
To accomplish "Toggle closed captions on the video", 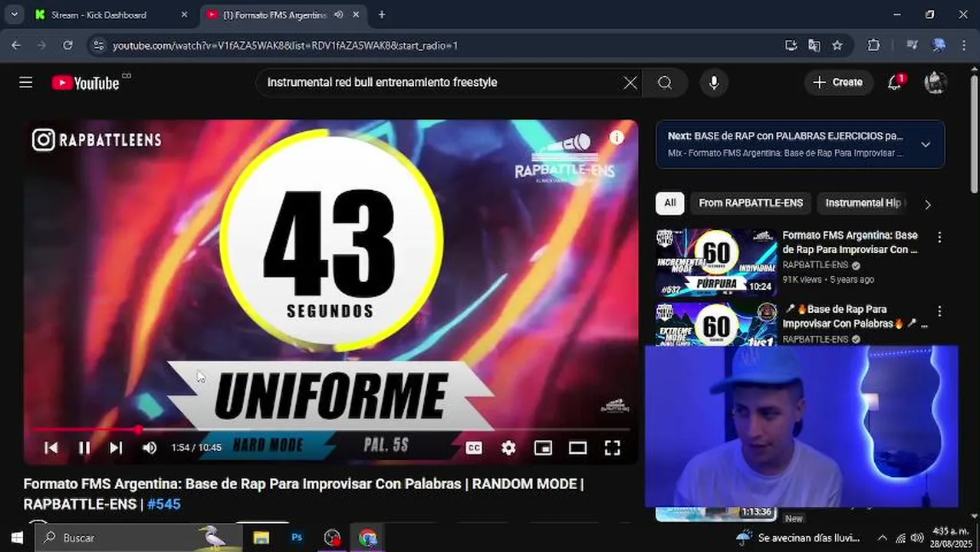I will tap(474, 448).
